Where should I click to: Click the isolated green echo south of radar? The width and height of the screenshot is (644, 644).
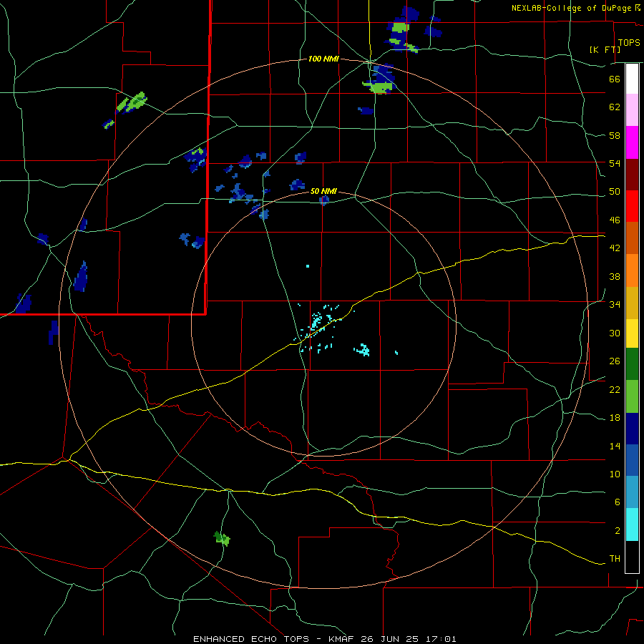point(223,538)
